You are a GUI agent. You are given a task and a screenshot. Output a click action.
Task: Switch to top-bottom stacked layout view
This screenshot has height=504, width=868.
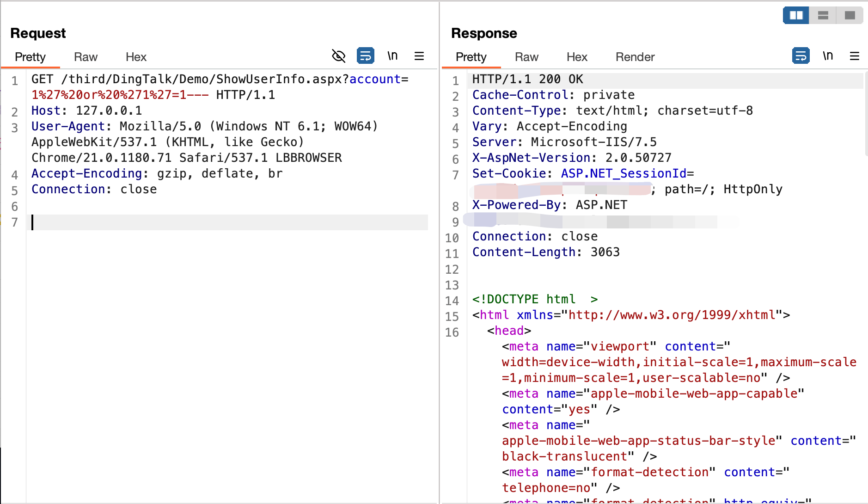pyautogui.click(x=823, y=15)
